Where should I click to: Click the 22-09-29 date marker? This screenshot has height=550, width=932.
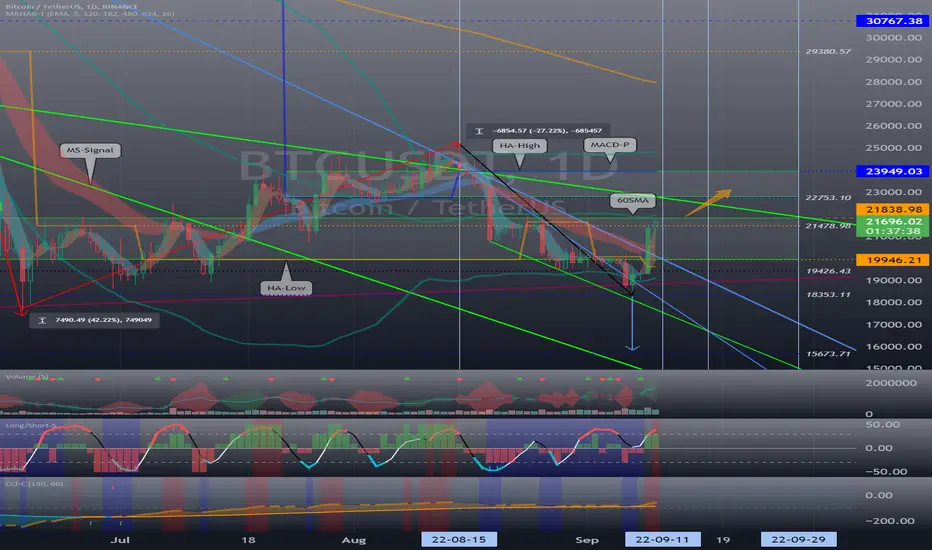pos(798,539)
